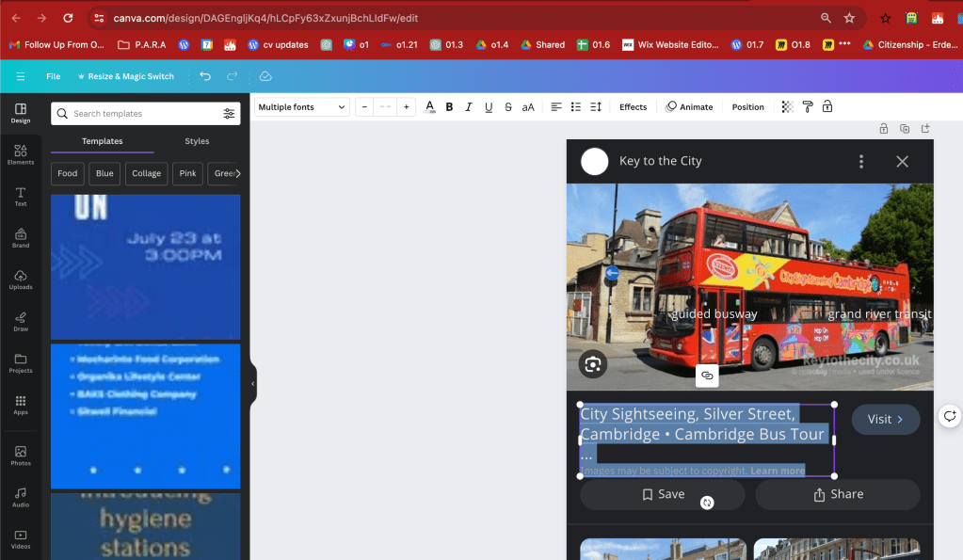Image resolution: width=963 pixels, height=560 pixels.
Task: Select the Draw tool
Action: [21, 322]
